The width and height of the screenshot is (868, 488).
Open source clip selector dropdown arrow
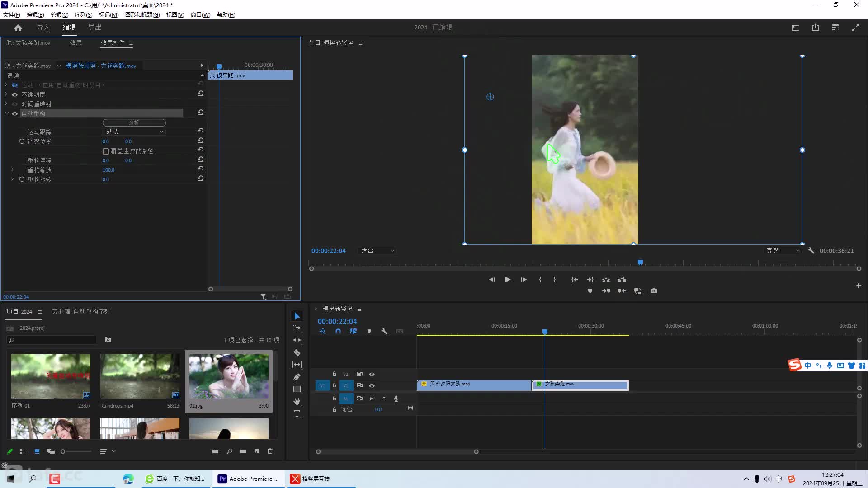59,66
